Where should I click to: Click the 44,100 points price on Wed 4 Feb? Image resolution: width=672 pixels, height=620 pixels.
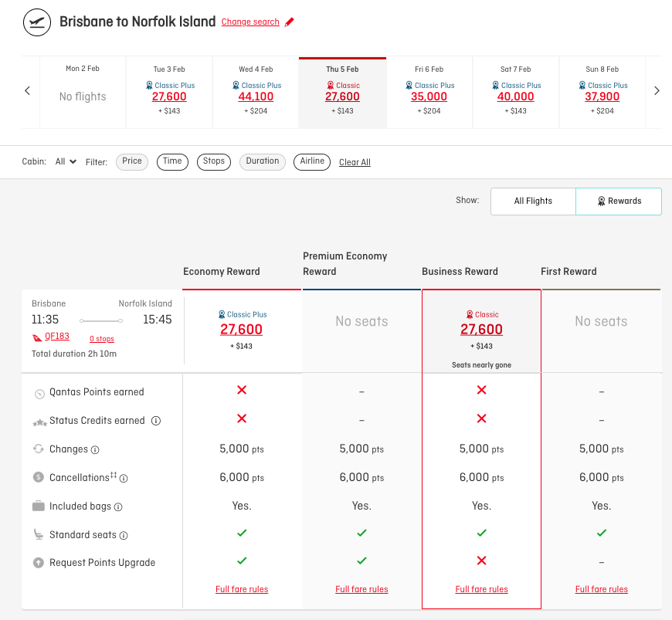[256, 97]
